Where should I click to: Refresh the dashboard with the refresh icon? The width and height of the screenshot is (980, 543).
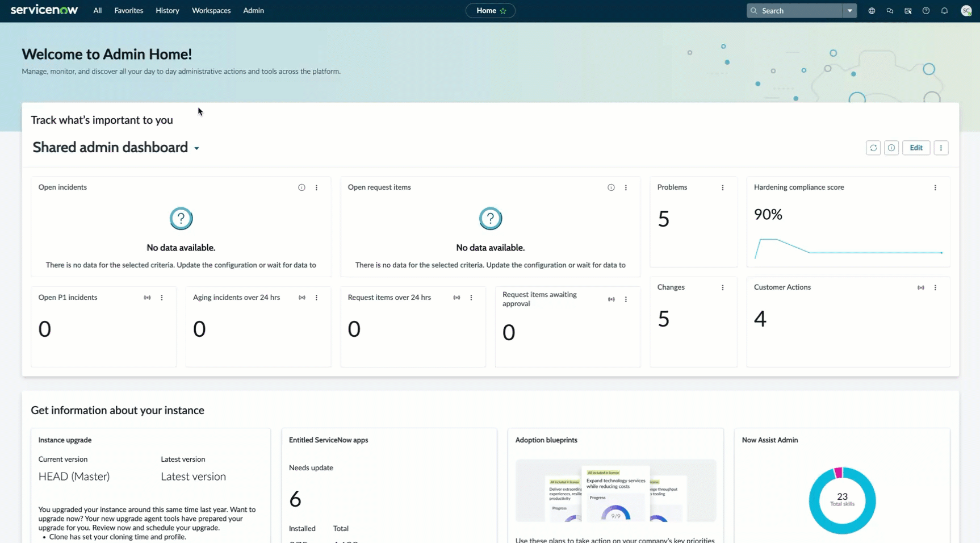(x=873, y=148)
